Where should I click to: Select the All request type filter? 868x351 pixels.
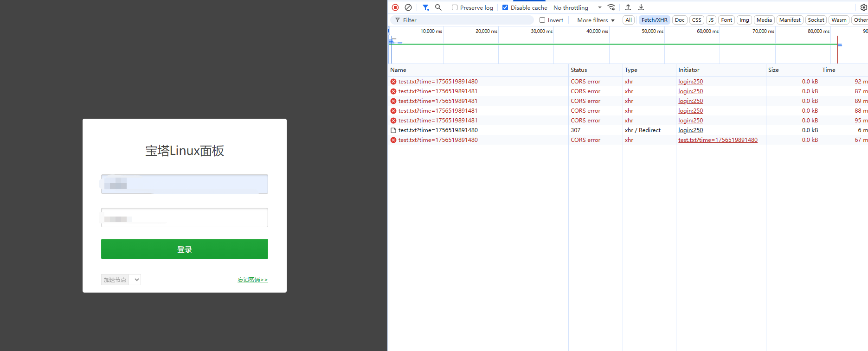[629, 20]
